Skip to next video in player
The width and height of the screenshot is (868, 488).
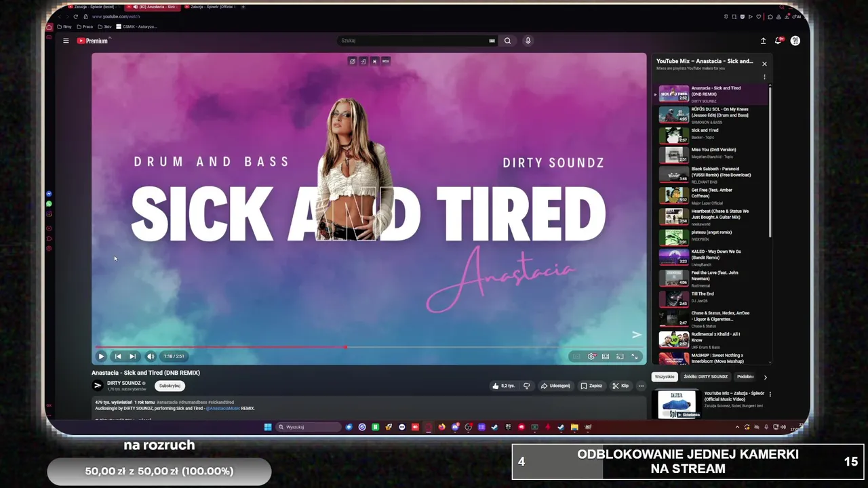[x=133, y=356]
